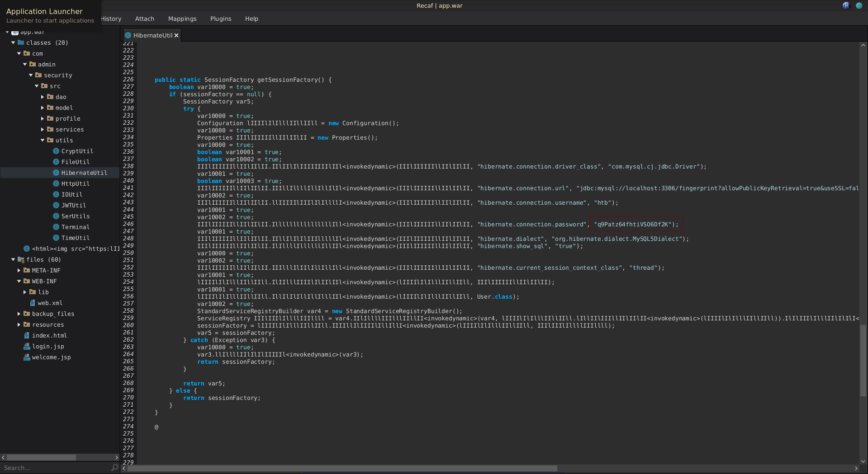Open the Mappings menu
Image resolution: width=868 pixels, height=474 pixels.
(x=182, y=19)
